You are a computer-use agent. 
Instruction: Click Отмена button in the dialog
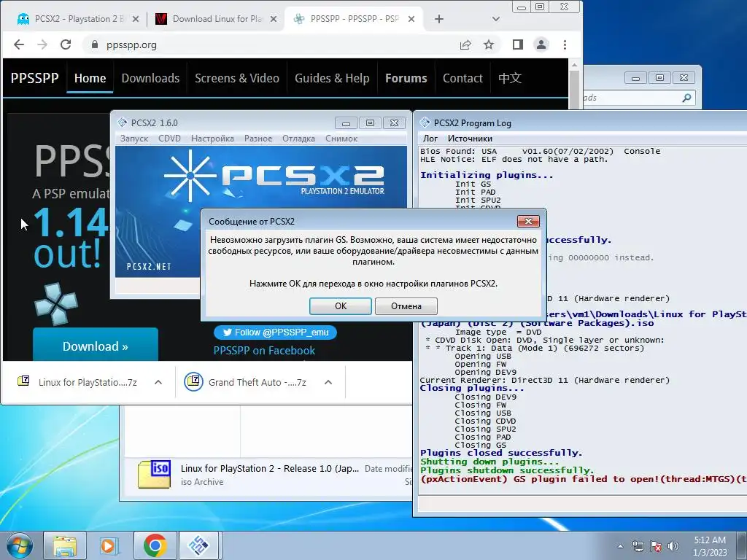click(406, 306)
